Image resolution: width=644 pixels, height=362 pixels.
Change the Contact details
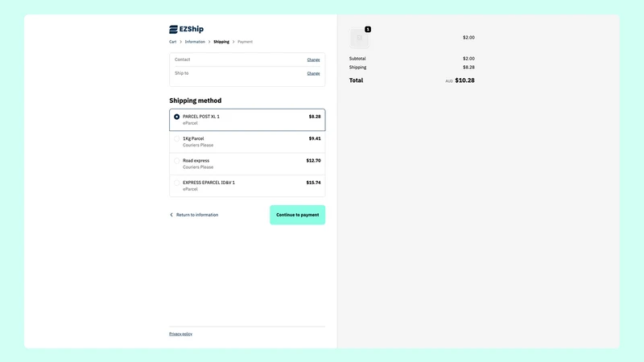313,60
